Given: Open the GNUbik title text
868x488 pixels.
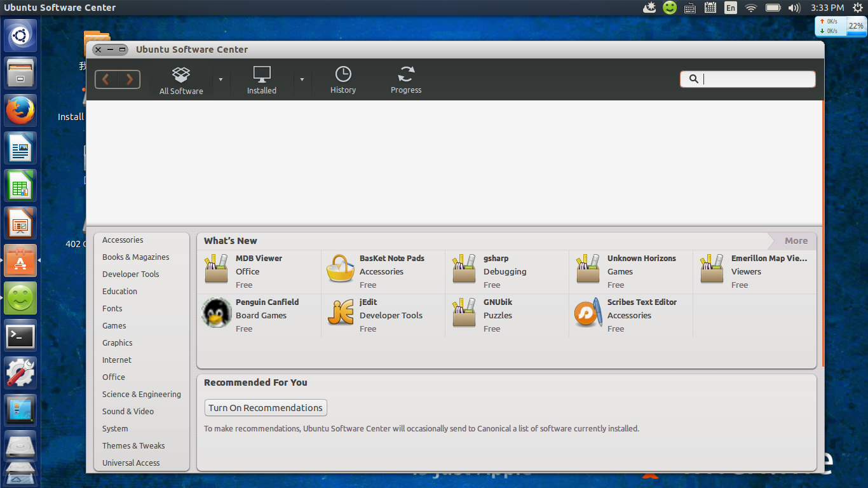Looking at the screenshot, I should pos(498,302).
